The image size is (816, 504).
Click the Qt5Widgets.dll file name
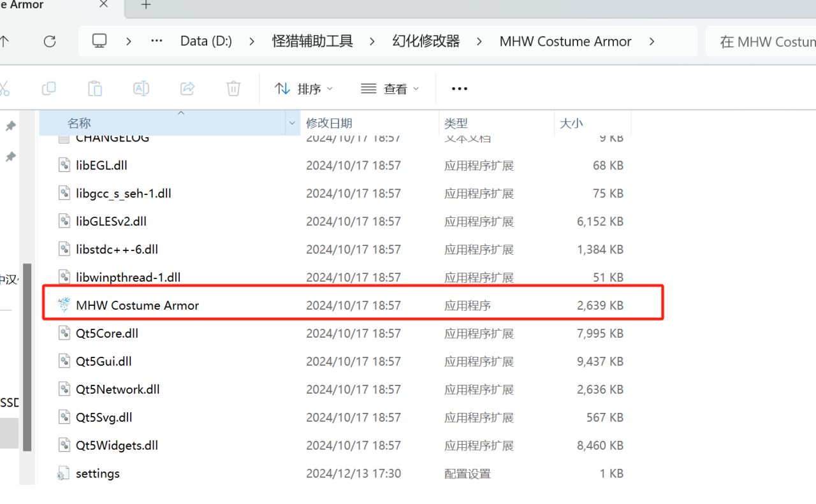[x=117, y=445]
